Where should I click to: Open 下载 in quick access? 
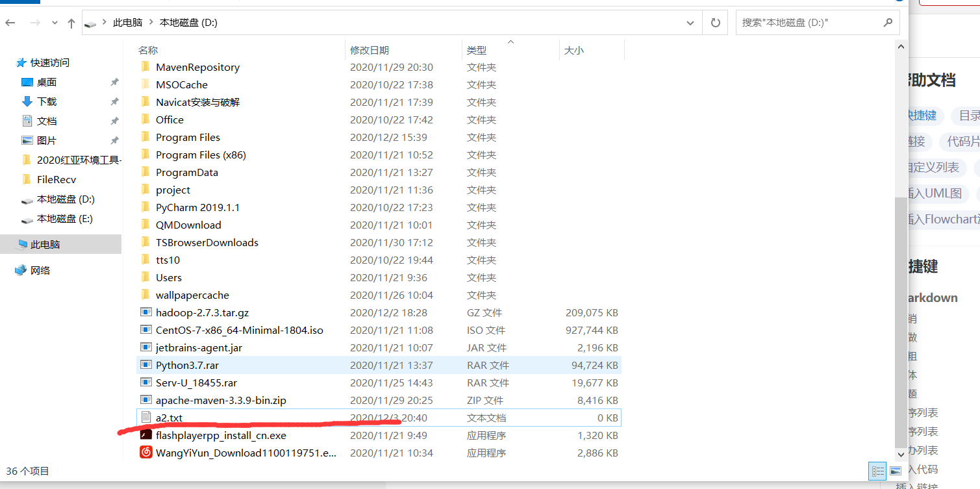point(47,102)
